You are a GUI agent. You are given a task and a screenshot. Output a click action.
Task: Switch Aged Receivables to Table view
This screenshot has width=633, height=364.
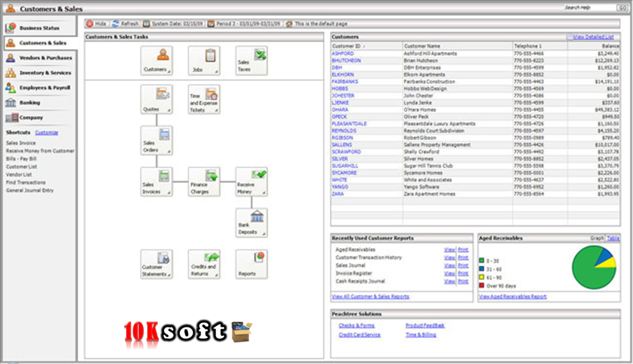pos(613,238)
